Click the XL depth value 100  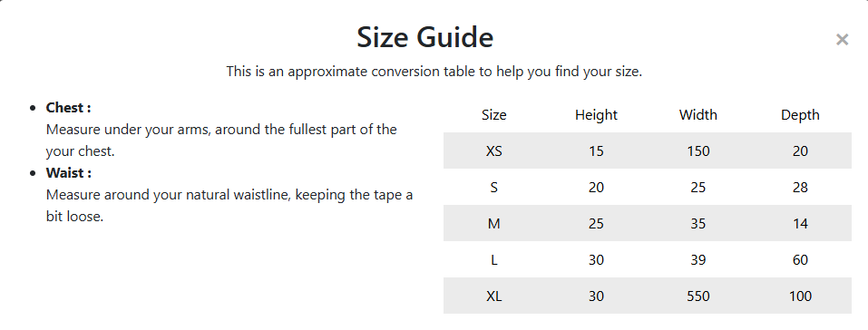800,296
